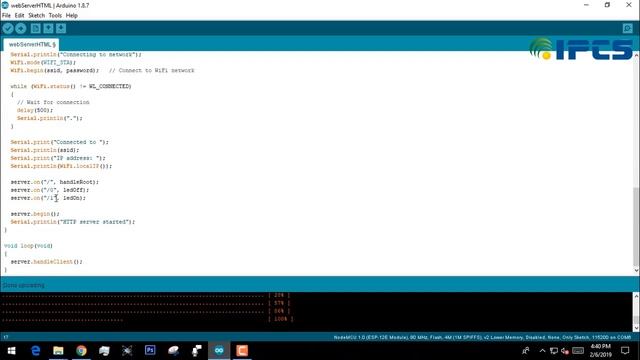Click the volume speaker icon in tray
This screenshot has height=360, width=640.
click(x=565, y=351)
